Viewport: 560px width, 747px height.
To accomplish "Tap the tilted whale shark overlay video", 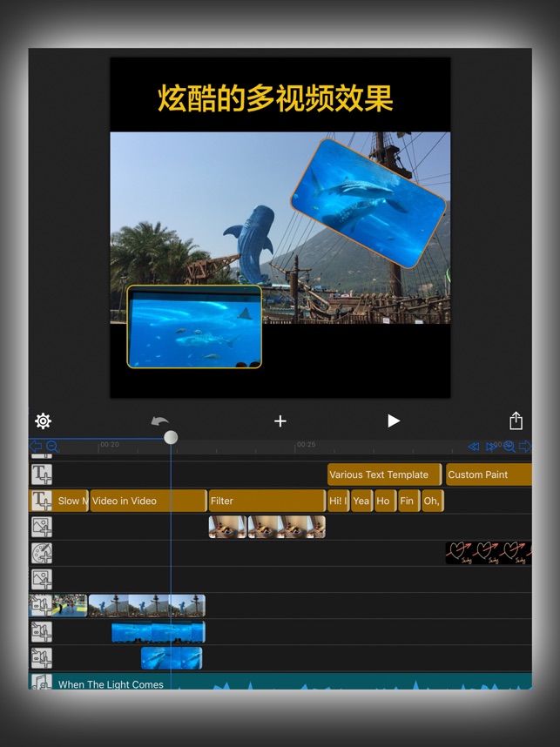I will coord(368,202).
